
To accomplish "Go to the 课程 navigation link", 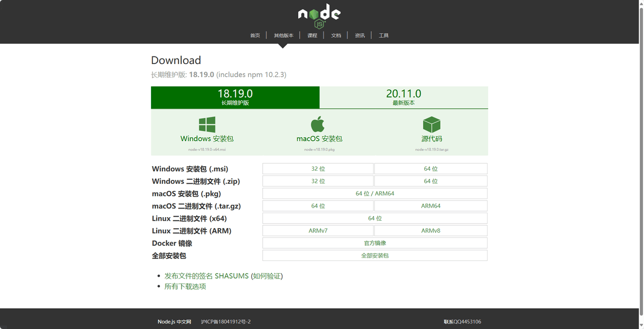I will click(x=312, y=35).
